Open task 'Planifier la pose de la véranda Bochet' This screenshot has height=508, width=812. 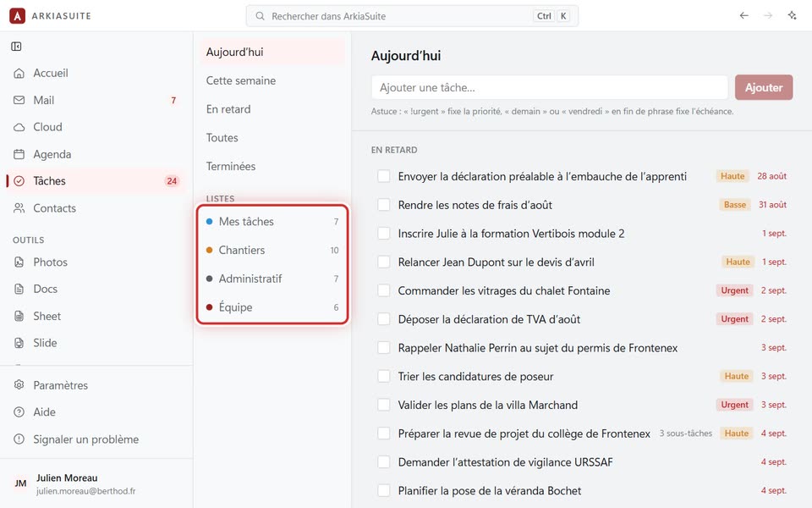(x=490, y=490)
